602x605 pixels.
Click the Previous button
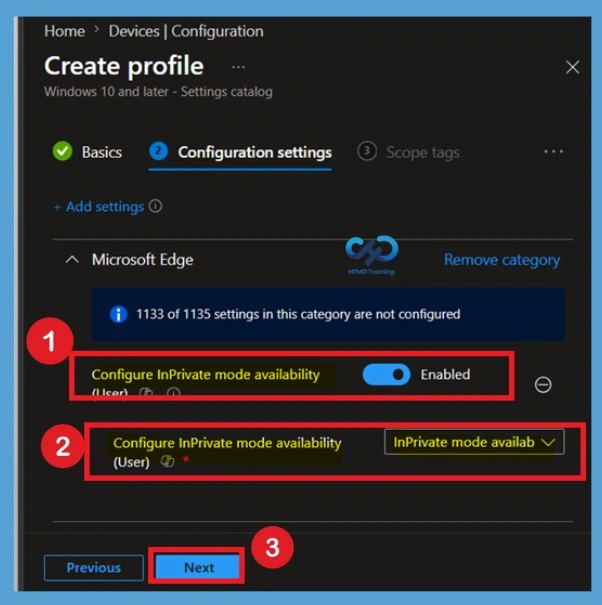[94, 568]
